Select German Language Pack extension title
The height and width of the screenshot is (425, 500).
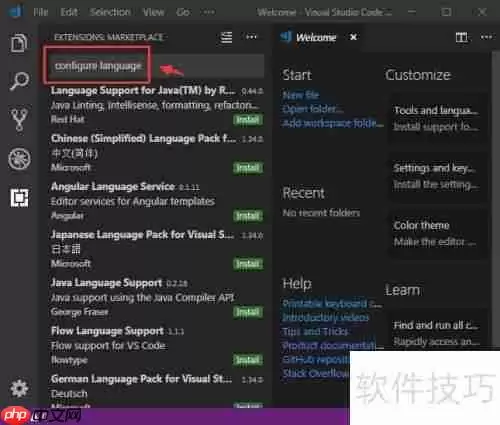coord(141,379)
